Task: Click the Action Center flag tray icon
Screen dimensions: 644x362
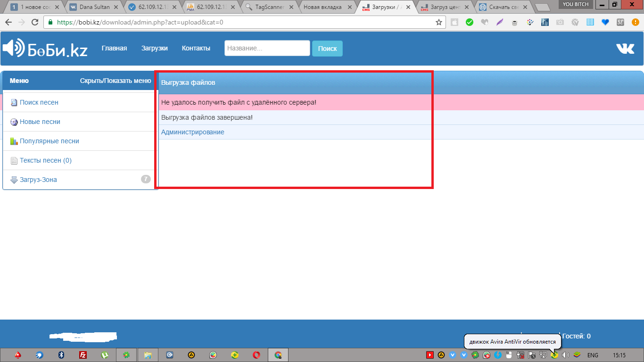Action: tap(532, 355)
